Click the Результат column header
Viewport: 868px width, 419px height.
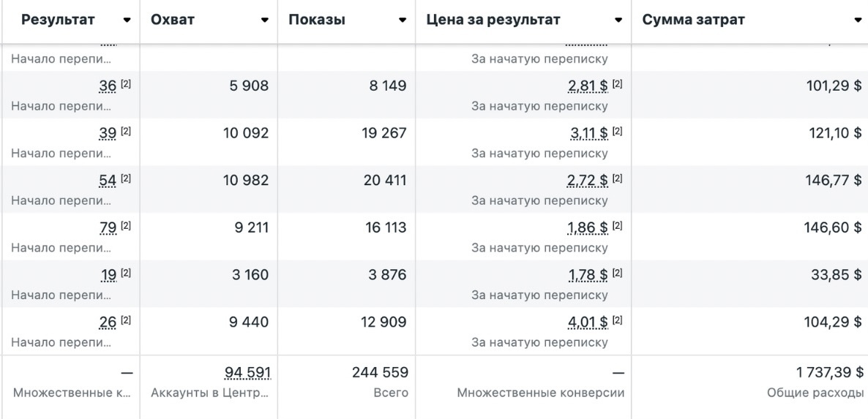pyautogui.click(x=58, y=20)
